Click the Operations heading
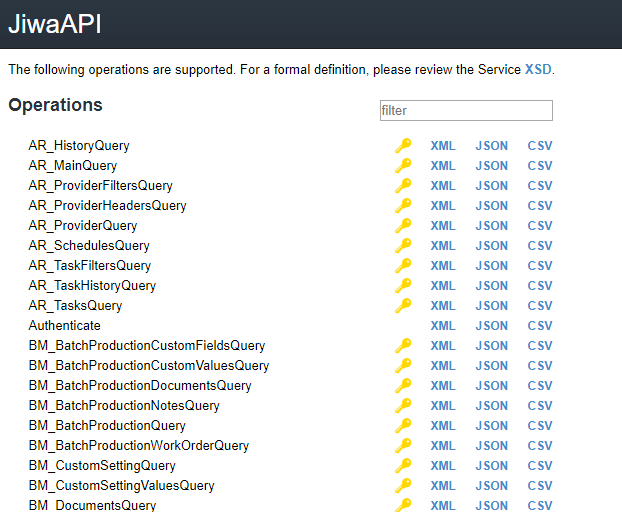Image resolution: width=622 pixels, height=512 pixels. pyautogui.click(x=56, y=105)
